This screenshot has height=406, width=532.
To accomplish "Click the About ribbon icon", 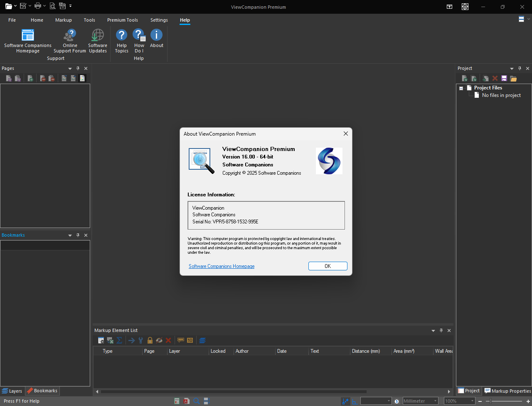I will click(x=157, y=38).
